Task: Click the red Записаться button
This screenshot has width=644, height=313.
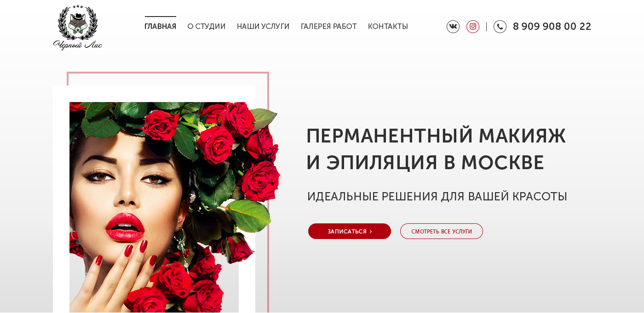Action: point(350,231)
